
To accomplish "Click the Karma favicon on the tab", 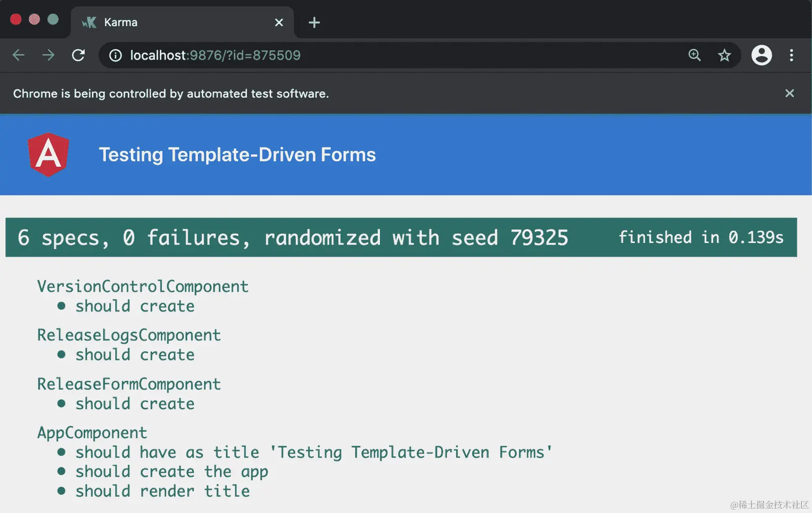I will tap(89, 22).
